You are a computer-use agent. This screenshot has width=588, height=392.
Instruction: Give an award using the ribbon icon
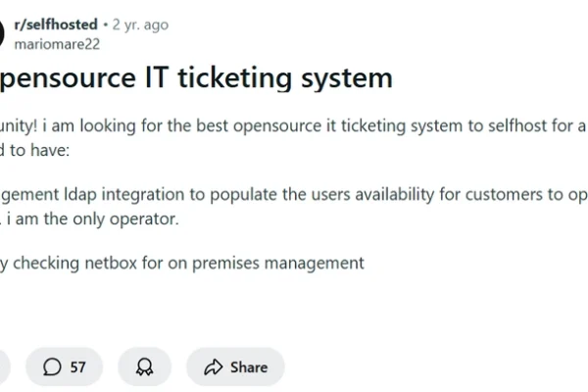pyautogui.click(x=144, y=367)
